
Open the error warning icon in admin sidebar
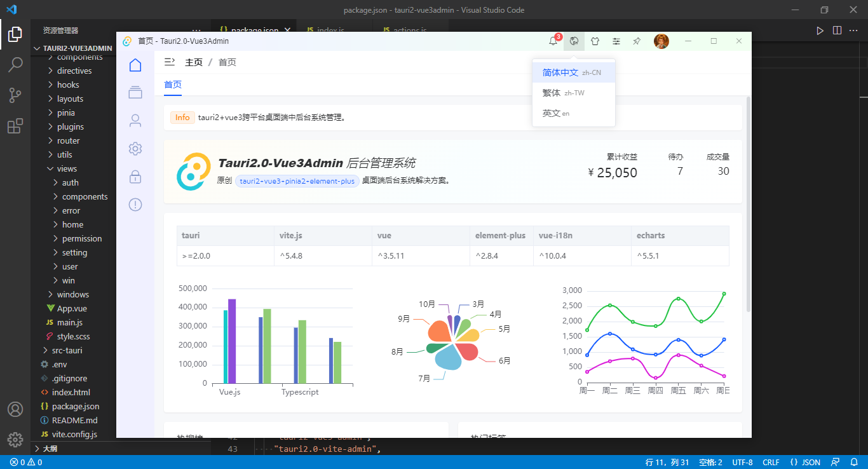[x=135, y=205]
